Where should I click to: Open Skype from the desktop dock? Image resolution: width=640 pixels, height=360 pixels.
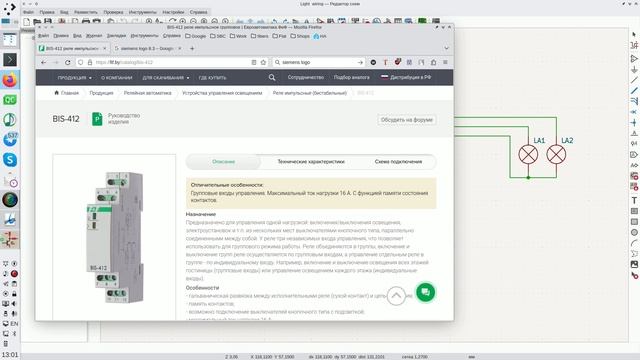10,160
